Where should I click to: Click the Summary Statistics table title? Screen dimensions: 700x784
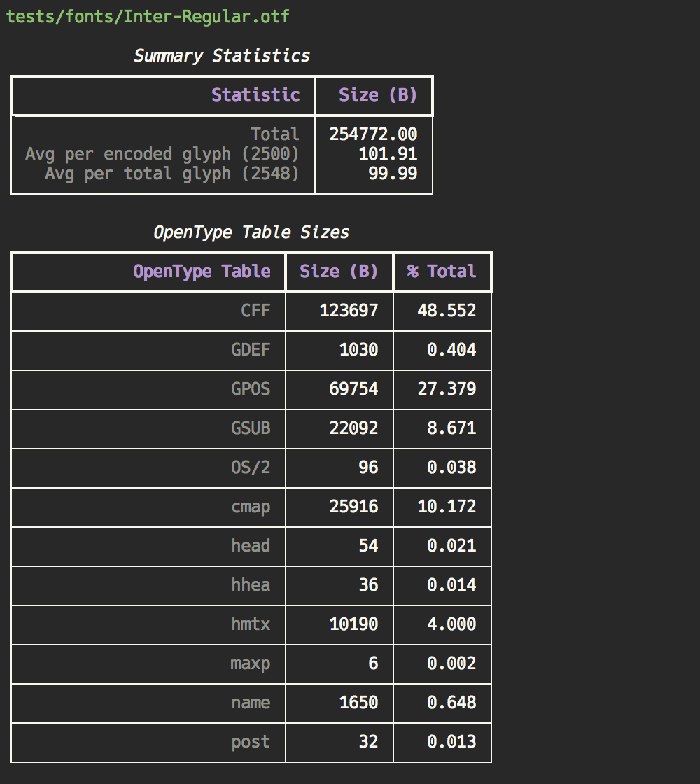(x=221, y=56)
